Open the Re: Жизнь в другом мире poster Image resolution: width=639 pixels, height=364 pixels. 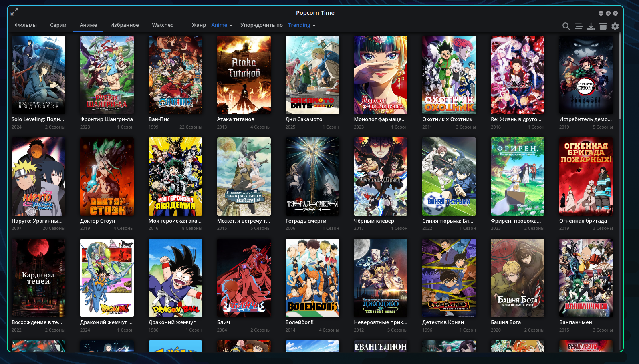pos(518,75)
